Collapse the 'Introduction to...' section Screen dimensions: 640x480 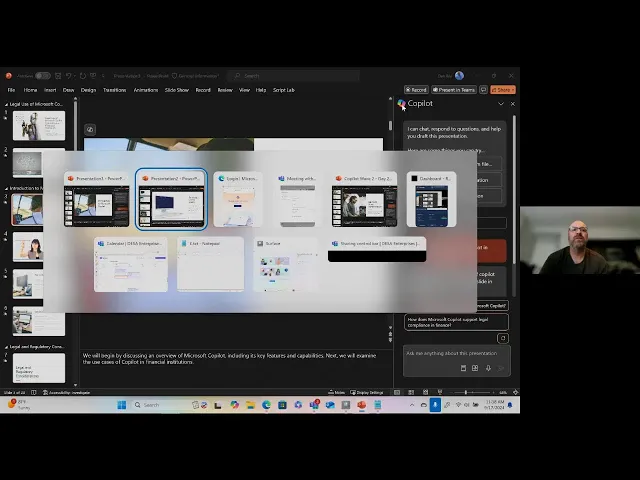(6, 189)
